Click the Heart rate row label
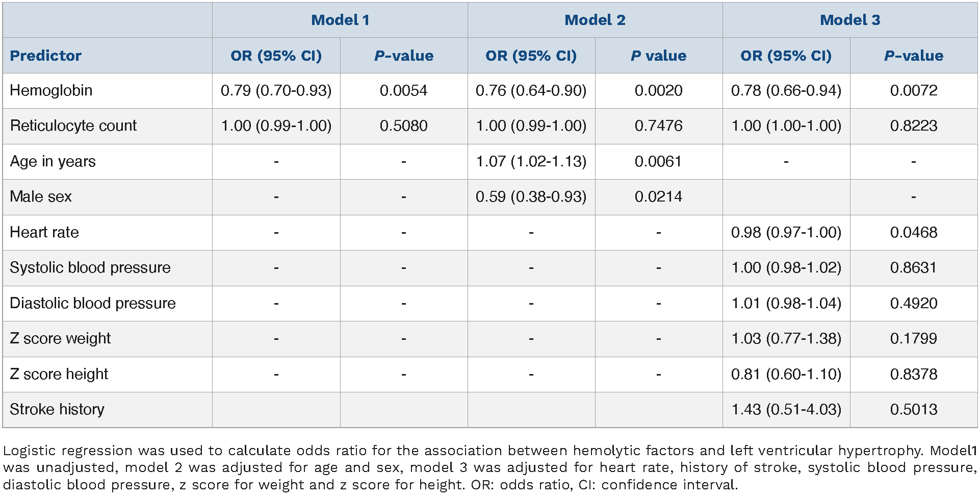 (44, 232)
